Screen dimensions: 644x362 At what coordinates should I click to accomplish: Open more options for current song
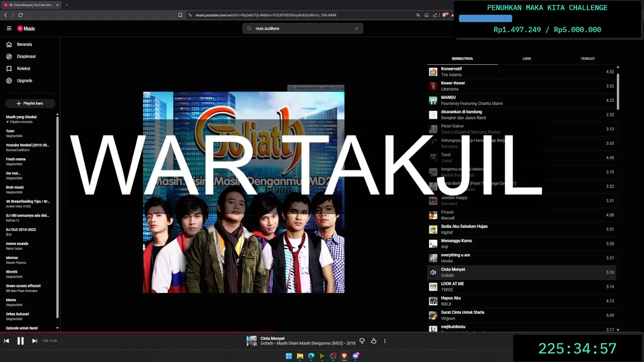(385, 341)
